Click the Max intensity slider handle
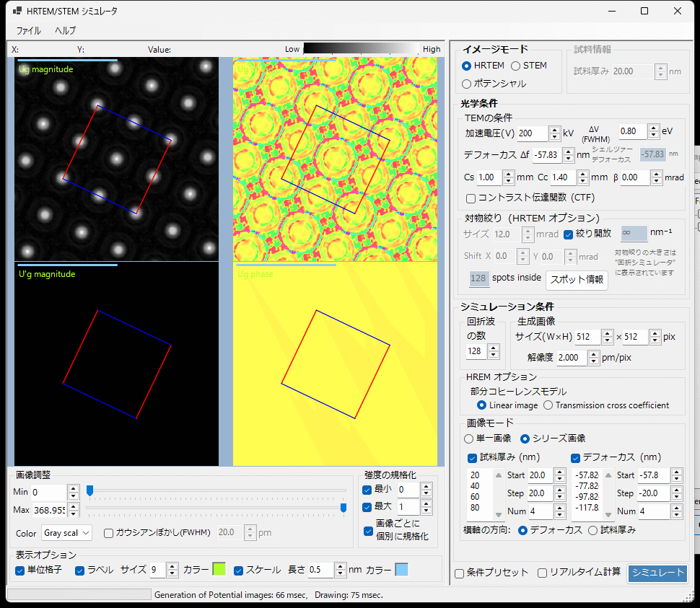This screenshot has width=700, height=608. (344, 508)
